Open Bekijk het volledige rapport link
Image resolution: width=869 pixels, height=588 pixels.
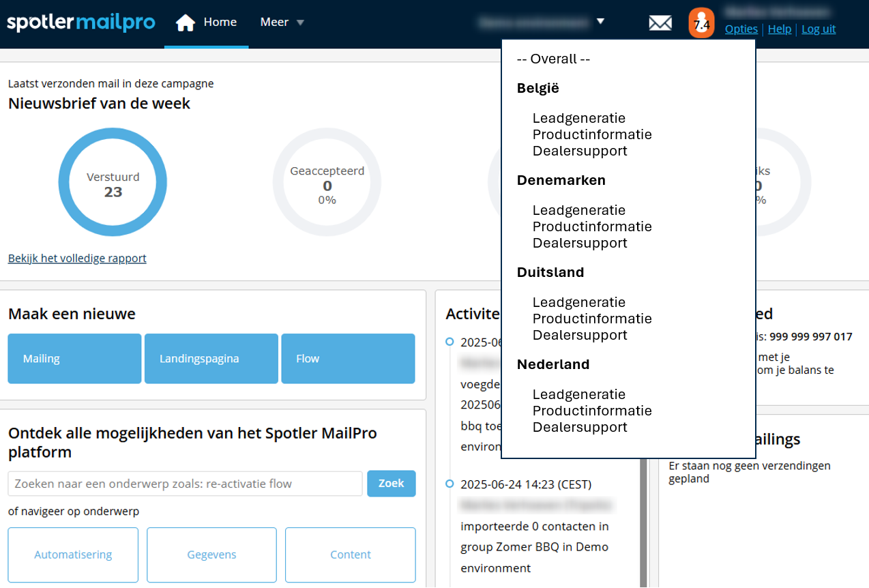[77, 259]
